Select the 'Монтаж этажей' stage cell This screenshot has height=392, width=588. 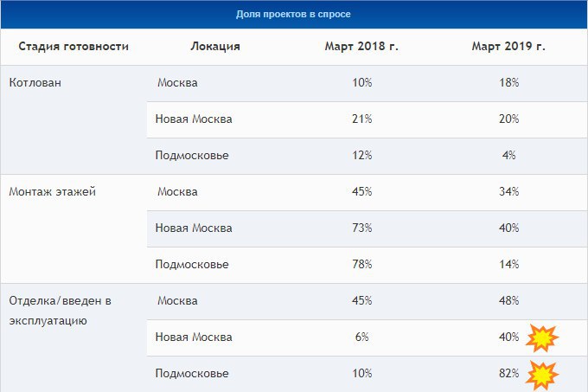click(x=52, y=191)
